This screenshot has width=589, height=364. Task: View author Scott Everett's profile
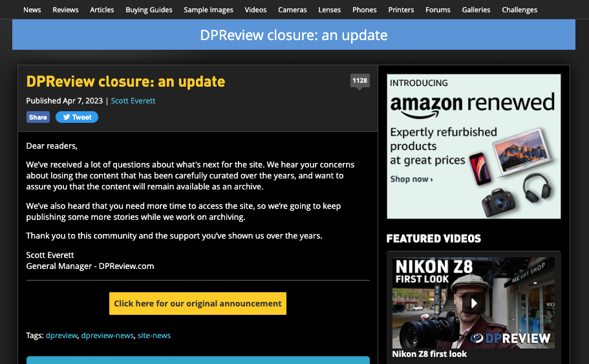coord(133,101)
